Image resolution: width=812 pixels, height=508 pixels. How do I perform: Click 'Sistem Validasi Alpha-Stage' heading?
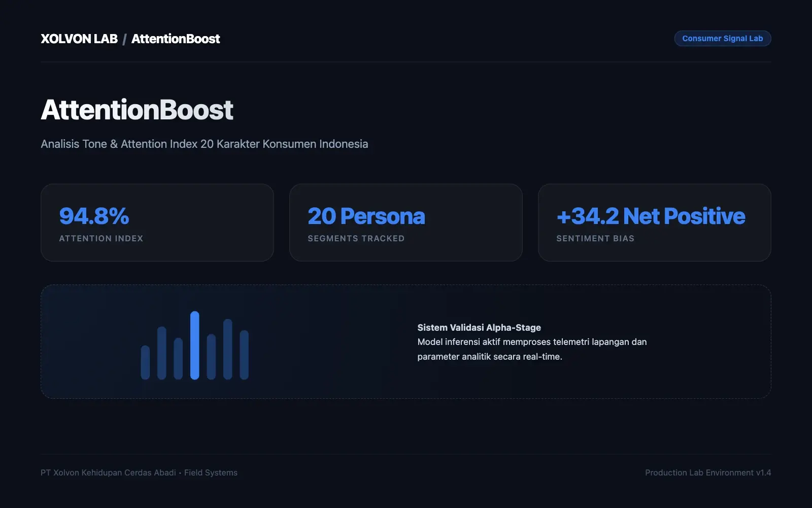[479, 328]
